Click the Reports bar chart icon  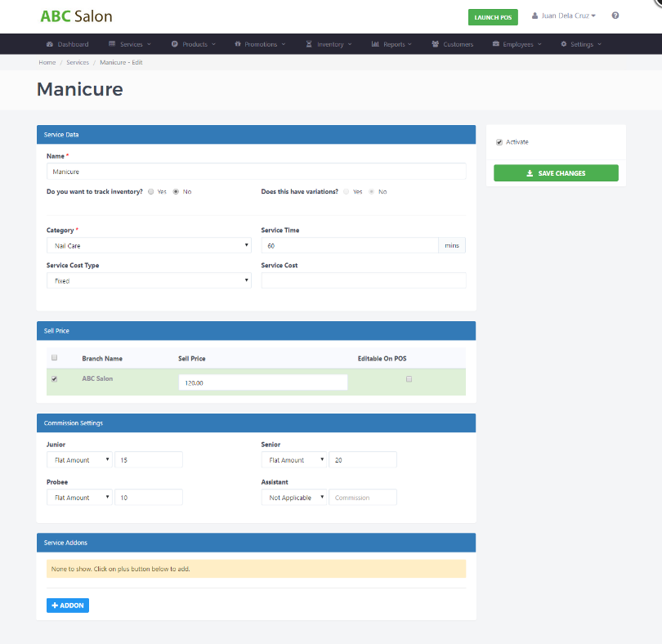click(x=375, y=44)
